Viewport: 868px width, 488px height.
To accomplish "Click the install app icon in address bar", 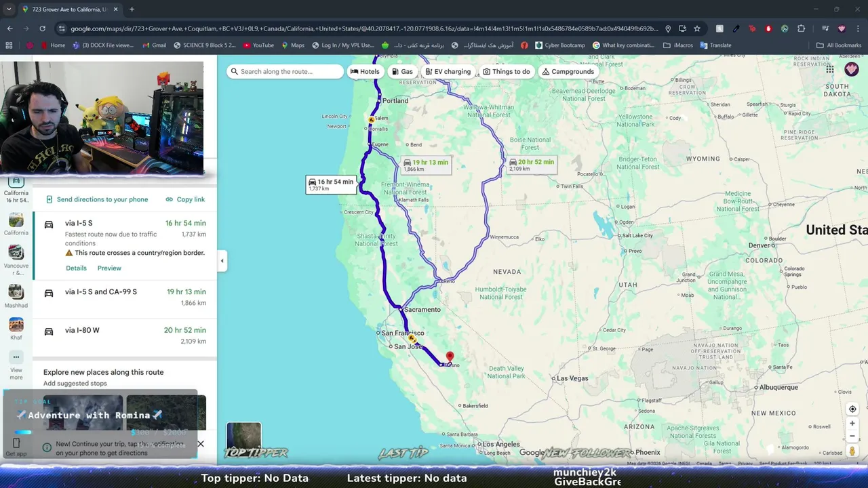I will click(682, 28).
